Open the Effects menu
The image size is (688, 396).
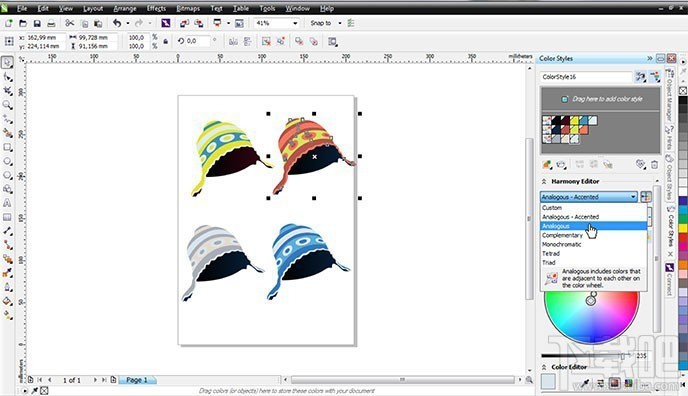(156, 8)
